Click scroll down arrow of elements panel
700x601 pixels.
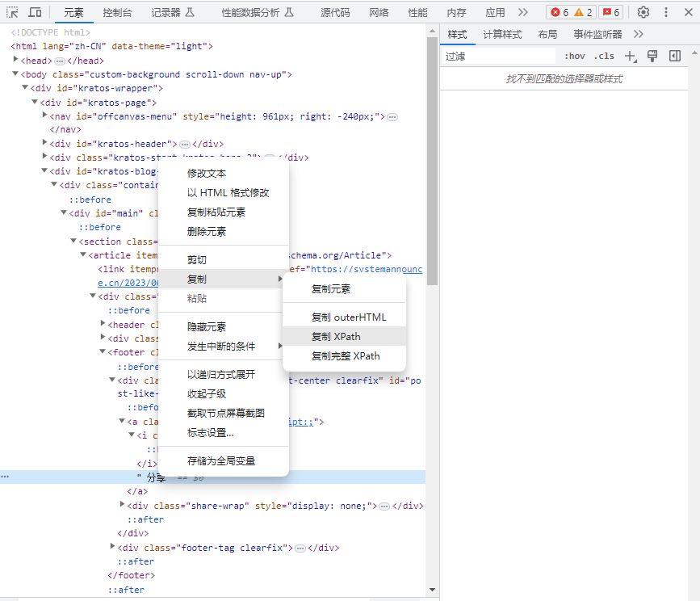click(432, 590)
